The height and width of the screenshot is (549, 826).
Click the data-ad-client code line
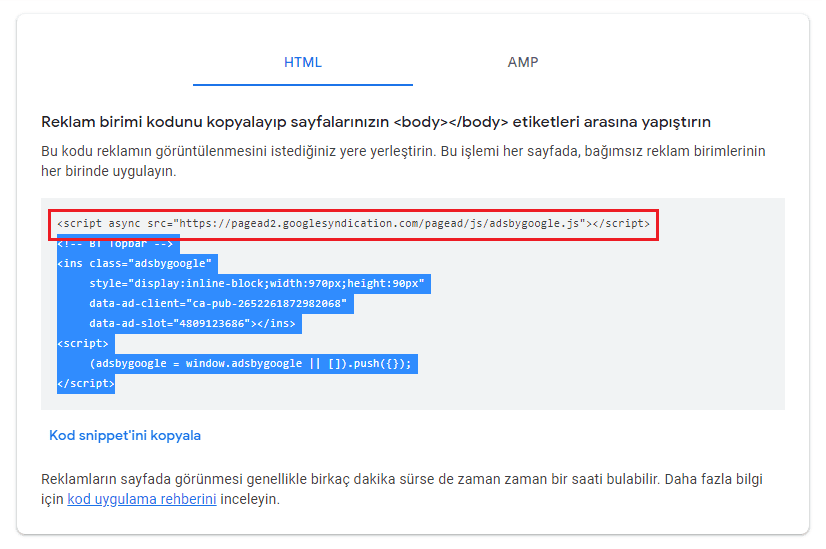pos(218,303)
